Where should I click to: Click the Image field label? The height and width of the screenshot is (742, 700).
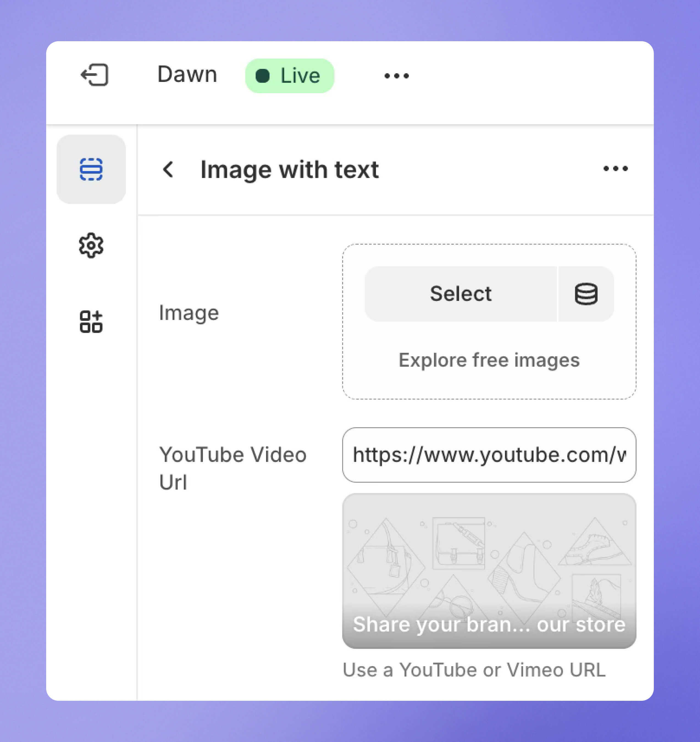pyautogui.click(x=189, y=313)
